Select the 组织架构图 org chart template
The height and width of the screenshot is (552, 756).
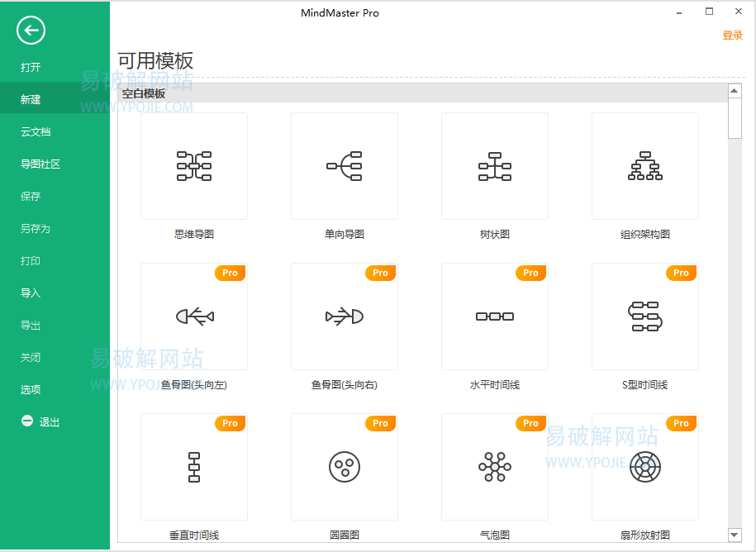tap(645, 166)
